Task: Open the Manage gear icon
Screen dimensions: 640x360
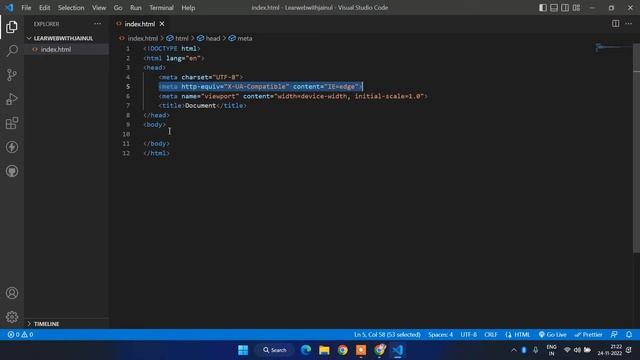Action: click(12, 317)
